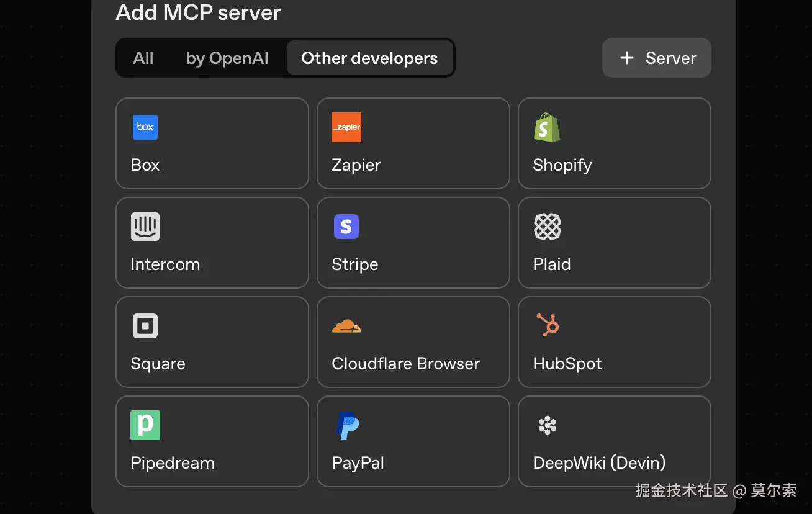Choose the Shopify shopping bag icon

[x=547, y=127]
